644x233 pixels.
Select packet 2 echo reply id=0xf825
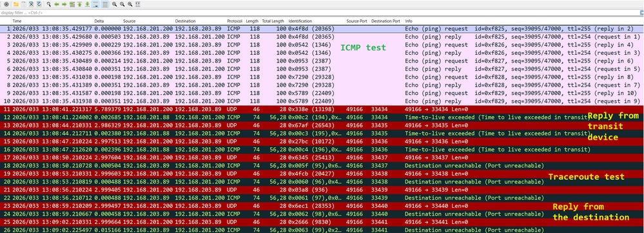point(322,37)
